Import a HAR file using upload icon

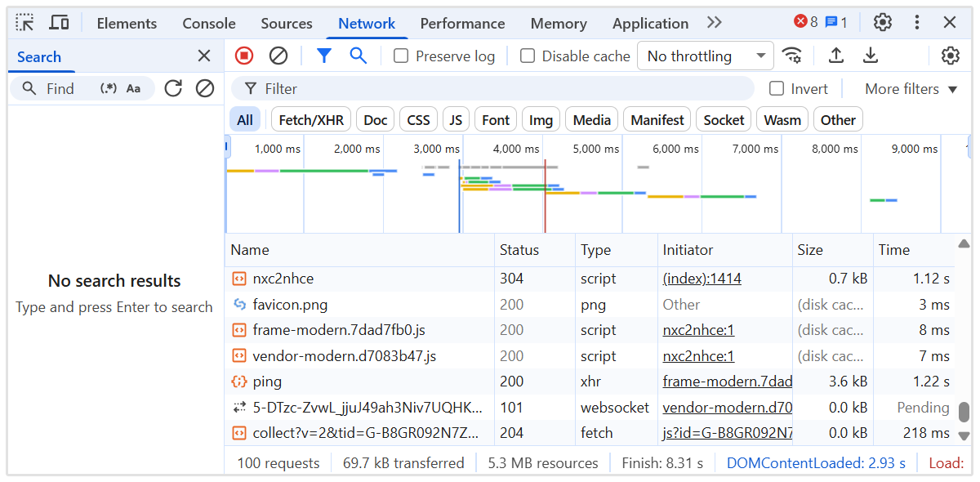click(834, 56)
